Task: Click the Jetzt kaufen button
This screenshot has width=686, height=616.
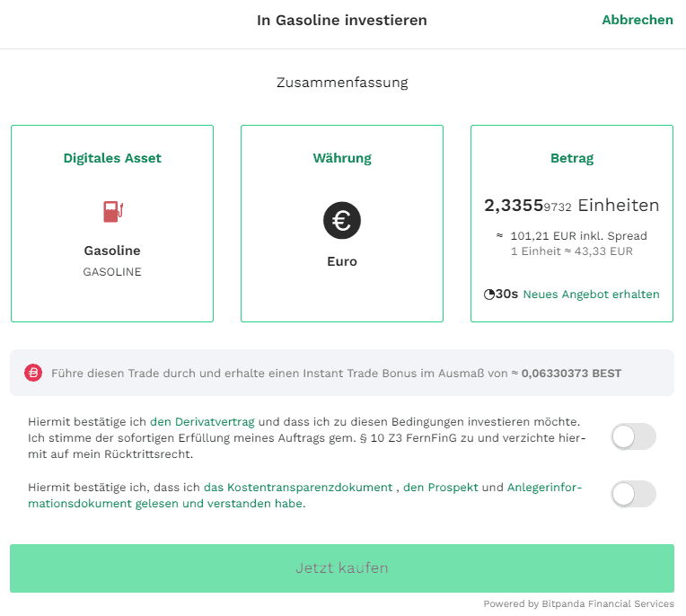Action: point(342,568)
